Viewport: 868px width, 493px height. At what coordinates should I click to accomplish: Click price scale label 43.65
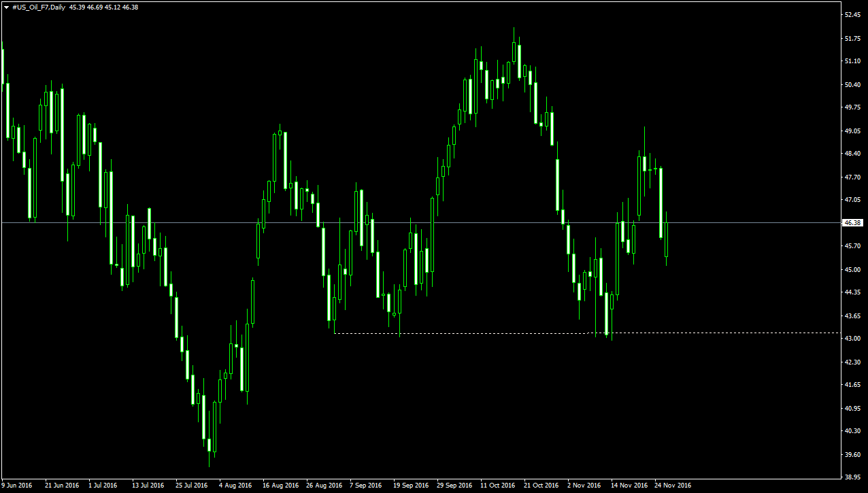click(852, 316)
